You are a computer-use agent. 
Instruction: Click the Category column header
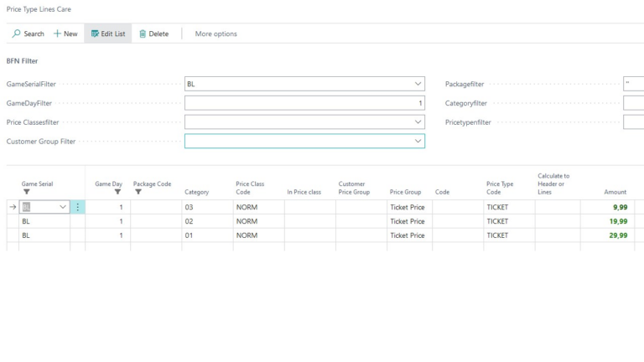click(x=197, y=192)
